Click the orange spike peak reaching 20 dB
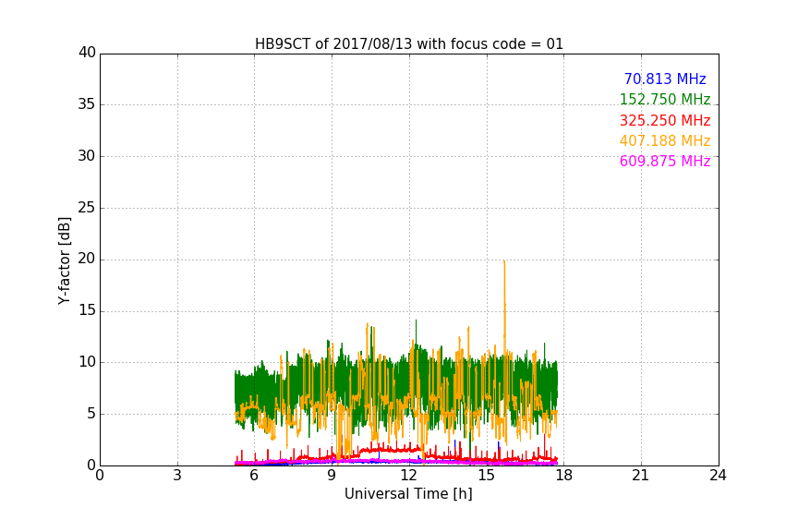This screenshot has height=532, width=798. [x=504, y=261]
